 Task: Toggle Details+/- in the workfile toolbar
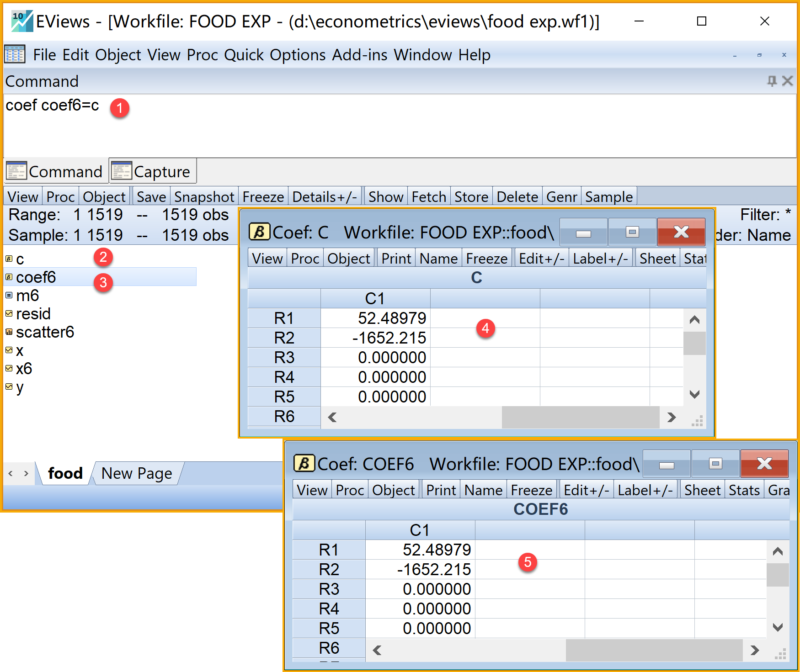pyautogui.click(x=325, y=197)
